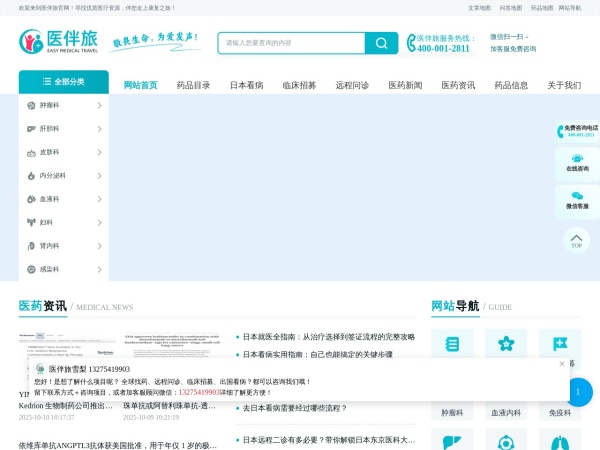Click the 妇科 sidebar icon

pos(31,222)
